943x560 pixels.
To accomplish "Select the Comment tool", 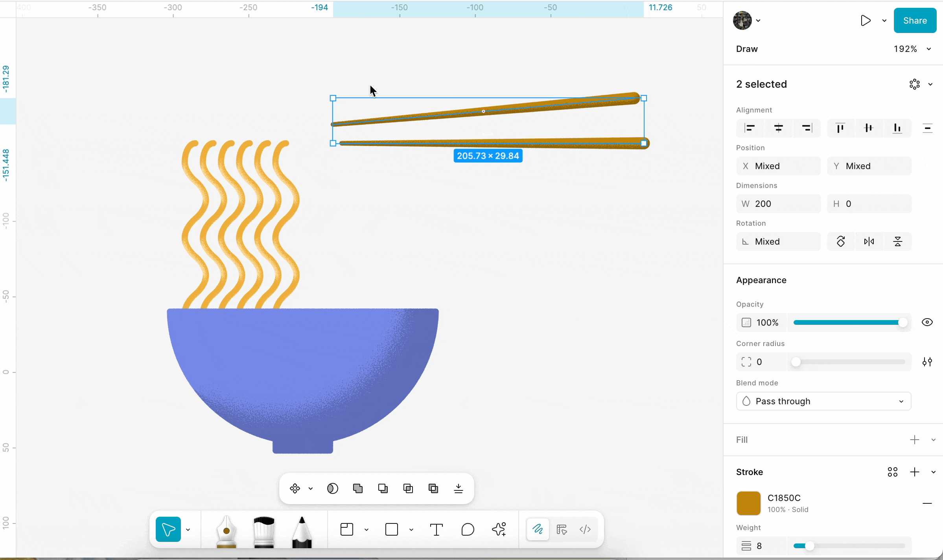I will tap(468, 529).
